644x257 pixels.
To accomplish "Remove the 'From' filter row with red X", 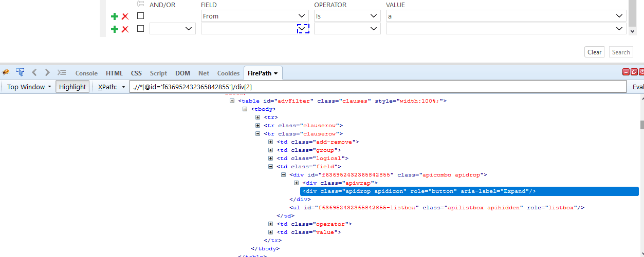I will point(125,16).
